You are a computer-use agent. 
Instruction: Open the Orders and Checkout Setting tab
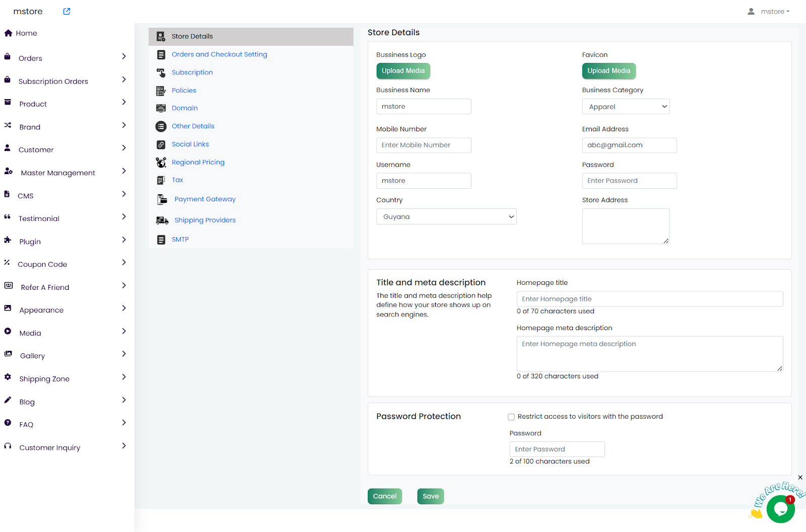click(219, 54)
